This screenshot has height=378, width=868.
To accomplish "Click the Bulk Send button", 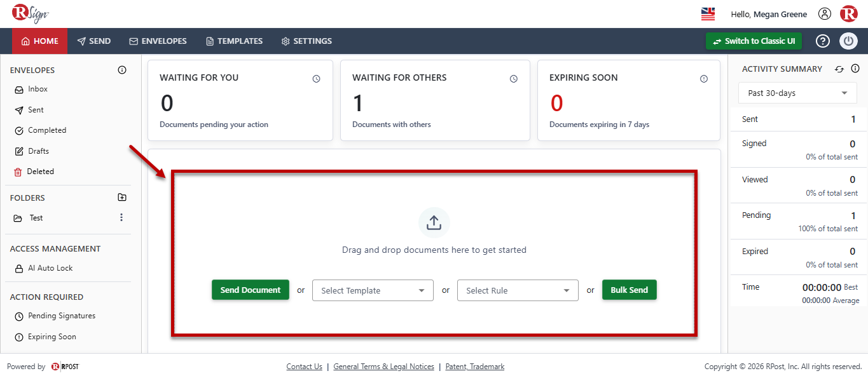I will [x=630, y=290].
